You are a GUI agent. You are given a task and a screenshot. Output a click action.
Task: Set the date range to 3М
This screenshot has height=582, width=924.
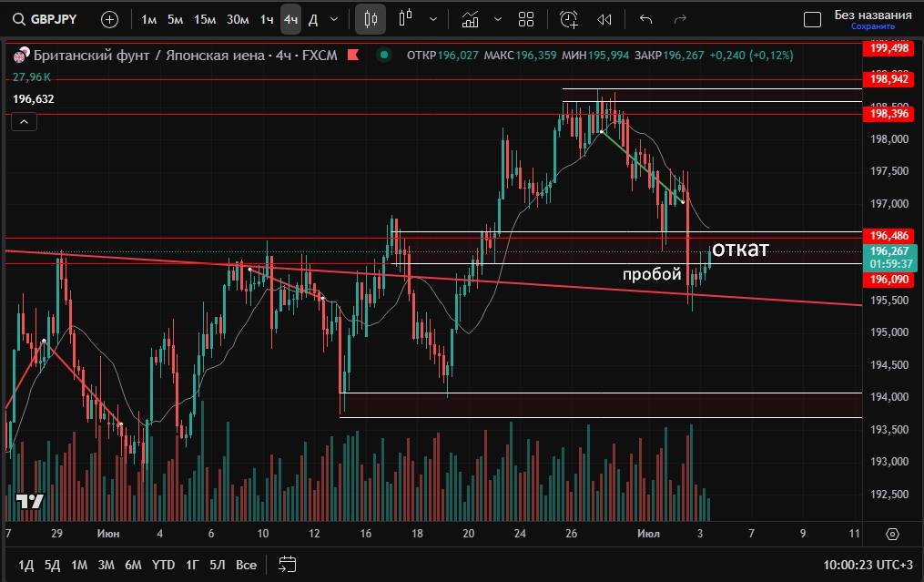pos(107,565)
